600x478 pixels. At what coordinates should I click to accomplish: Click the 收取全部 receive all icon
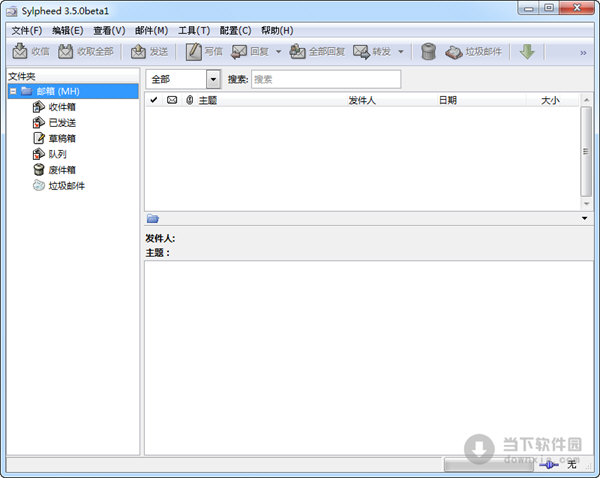[x=65, y=51]
